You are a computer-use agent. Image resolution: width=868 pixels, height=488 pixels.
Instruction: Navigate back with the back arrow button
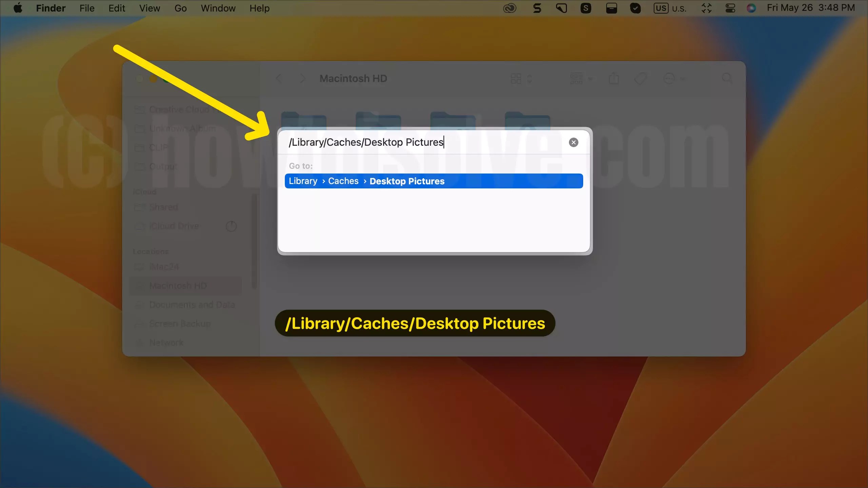[x=278, y=78]
